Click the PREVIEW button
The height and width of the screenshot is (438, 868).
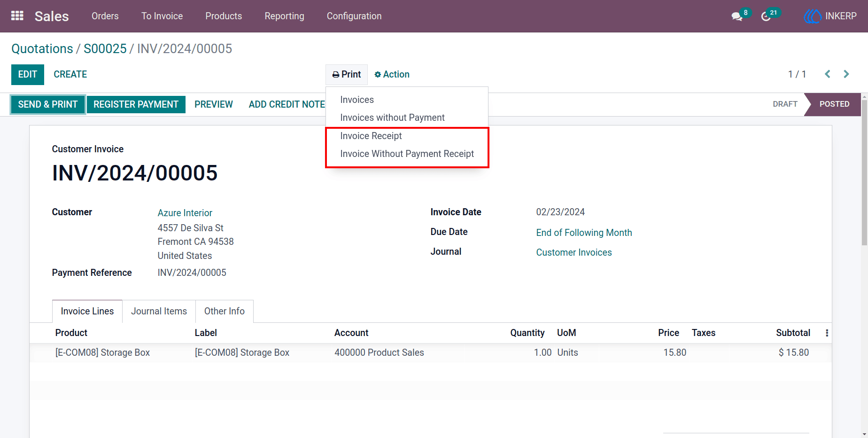[x=214, y=104]
